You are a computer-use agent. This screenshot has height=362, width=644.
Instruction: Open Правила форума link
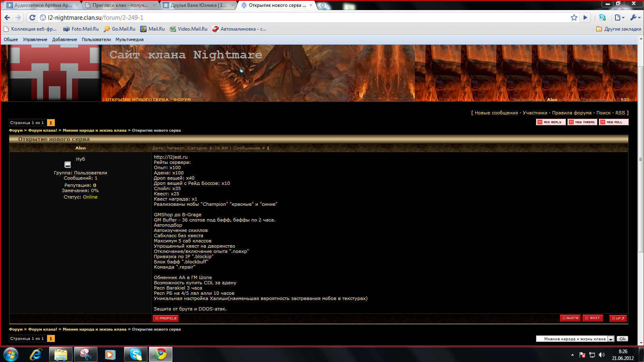[x=572, y=113]
